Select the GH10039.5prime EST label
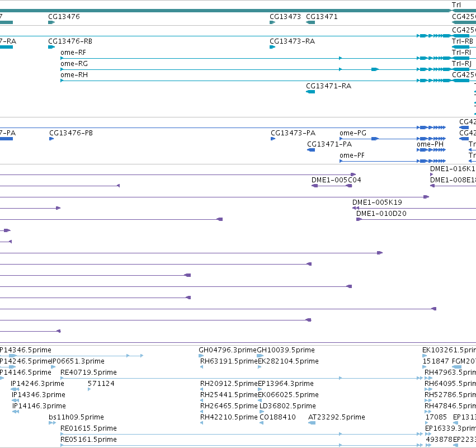This screenshot has width=476, height=448. 286,350
